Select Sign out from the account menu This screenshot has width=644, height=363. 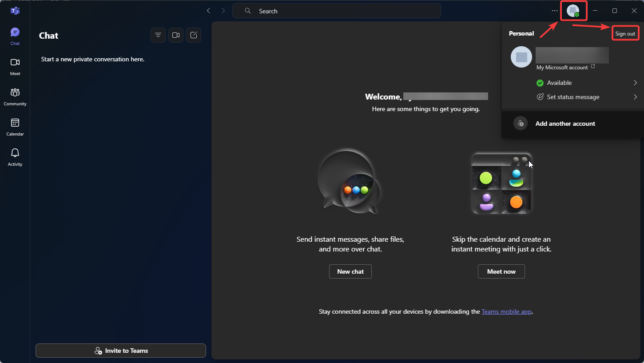625,33
